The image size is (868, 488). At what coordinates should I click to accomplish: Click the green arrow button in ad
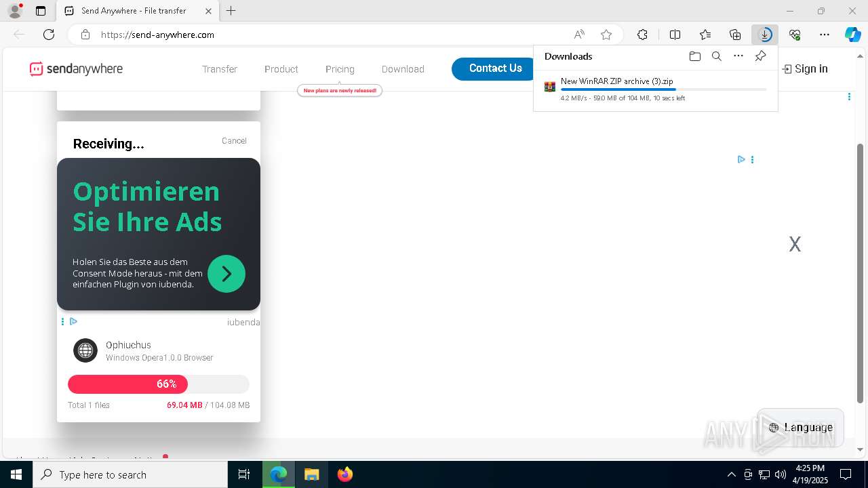(226, 274)
